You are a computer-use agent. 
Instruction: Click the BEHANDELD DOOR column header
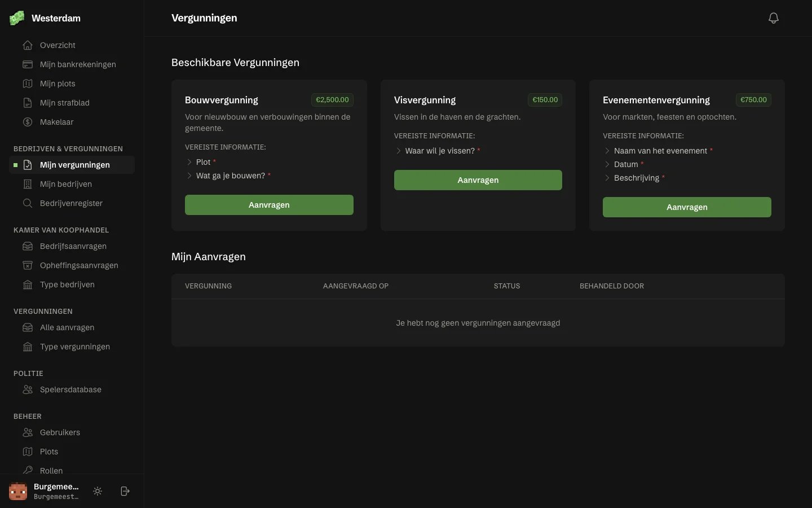pyautogui.click(x=612, y=286)
